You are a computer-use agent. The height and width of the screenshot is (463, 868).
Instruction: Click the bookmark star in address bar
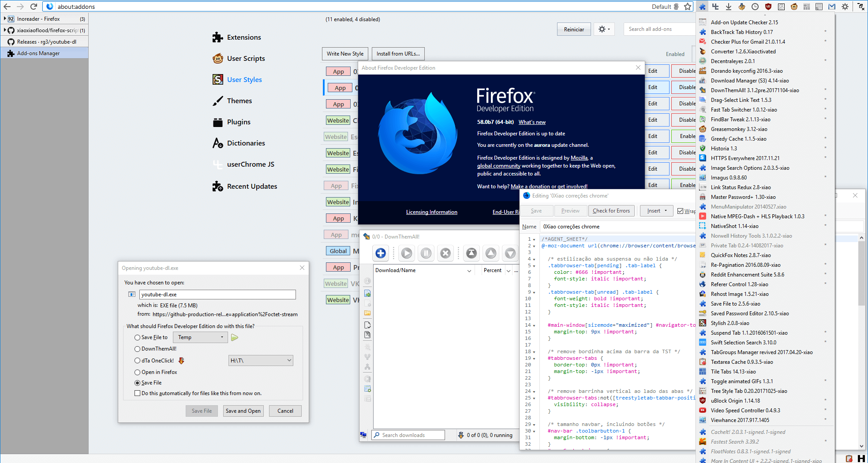(x=688, y=7)
